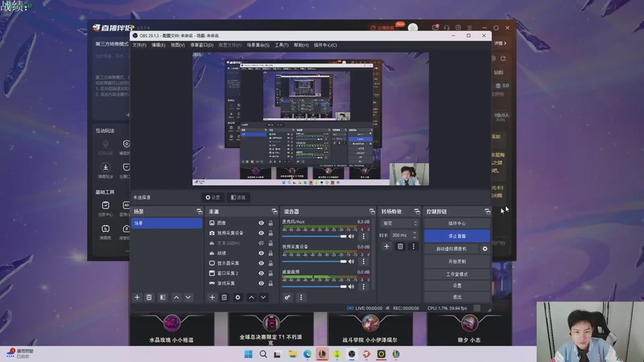The width and height of the screenshot is (644, 362).
Task: Mute the 桌面音频 speaker icon
Action: tap(352, 286)
